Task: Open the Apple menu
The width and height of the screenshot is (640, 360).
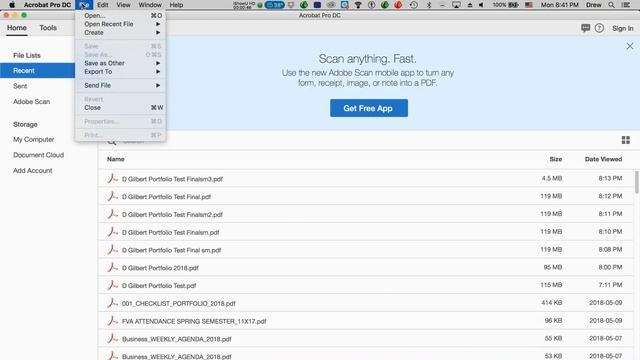Action: pyautogui.click(x=12, y=5)
